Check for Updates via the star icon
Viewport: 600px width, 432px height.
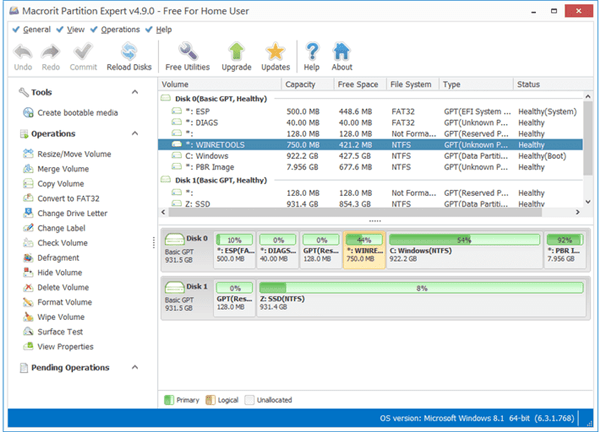(x=276, y=52)
